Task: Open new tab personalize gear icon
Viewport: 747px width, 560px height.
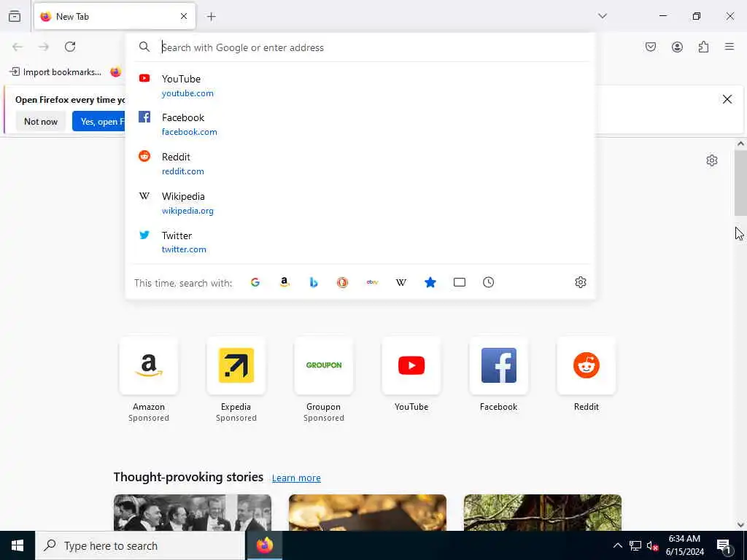Action: pos(712,160)
